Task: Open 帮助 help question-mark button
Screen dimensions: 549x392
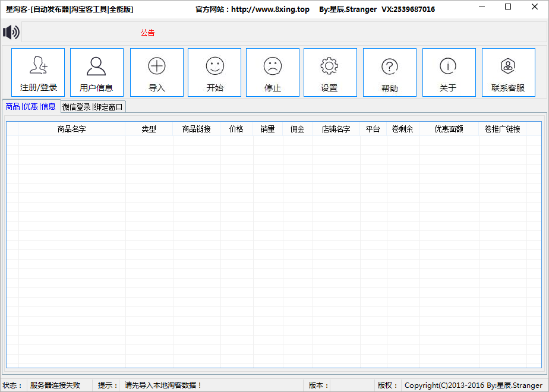Action: pyautogui.click(x=390, y=72)
